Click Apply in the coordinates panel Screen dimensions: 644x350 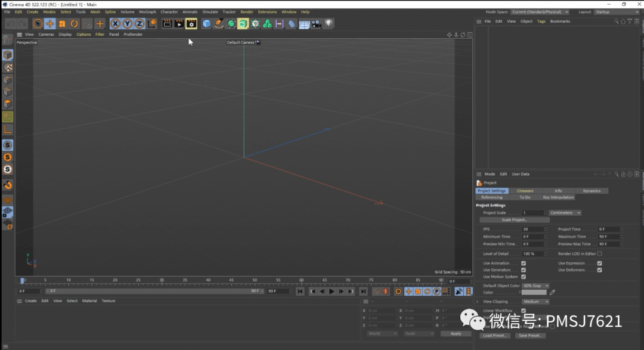click(x=456, y=333)
